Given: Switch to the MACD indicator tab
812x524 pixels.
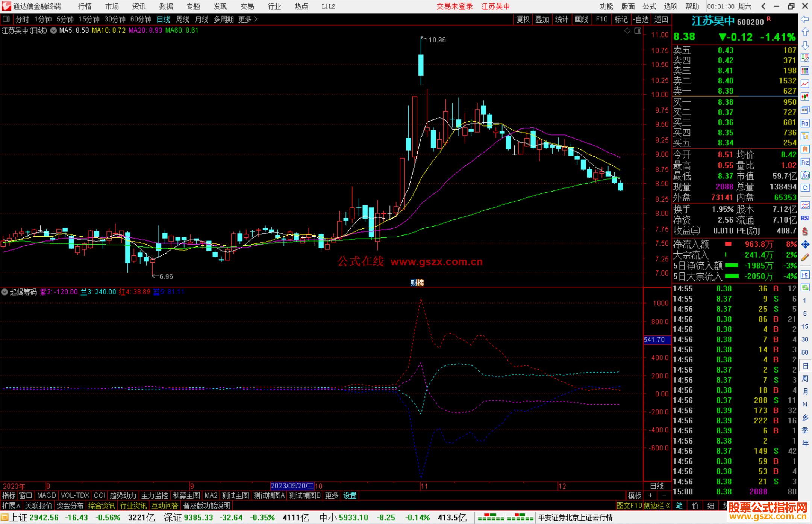Looking at the screenshot, I should point(47,495).
